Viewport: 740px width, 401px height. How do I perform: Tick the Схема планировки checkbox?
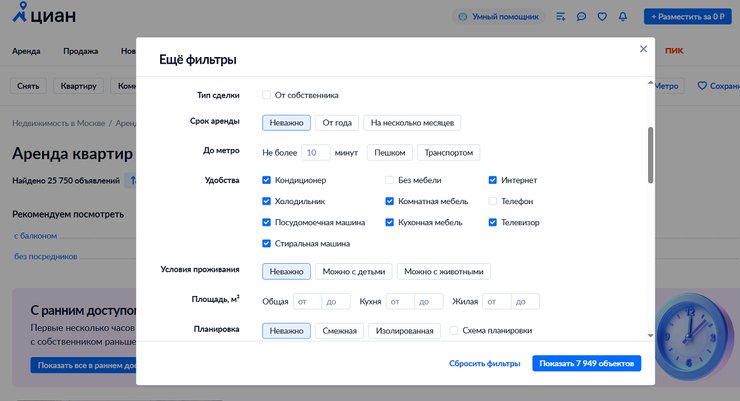[x=454, y=330]
